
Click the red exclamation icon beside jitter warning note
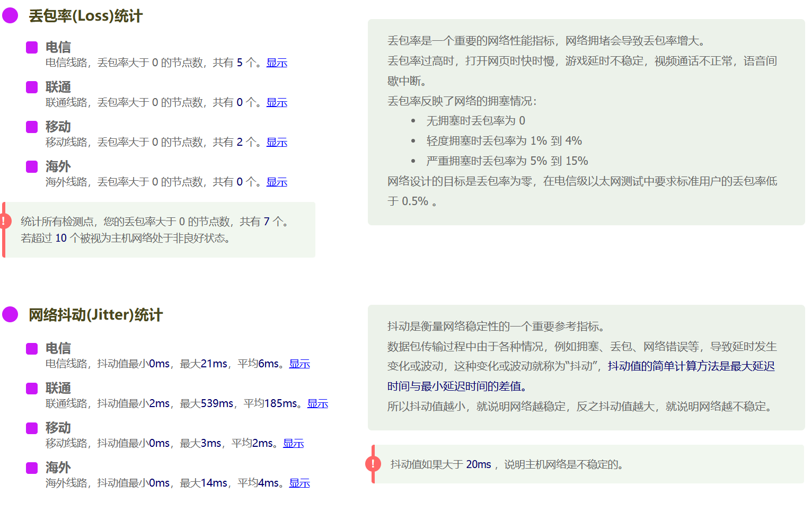pos(373,464)
